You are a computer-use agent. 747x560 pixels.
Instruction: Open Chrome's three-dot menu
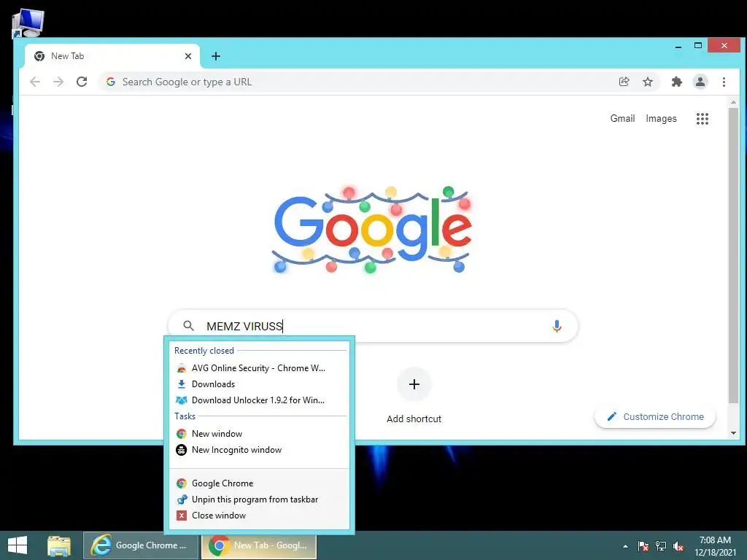(x=724, y=82)
